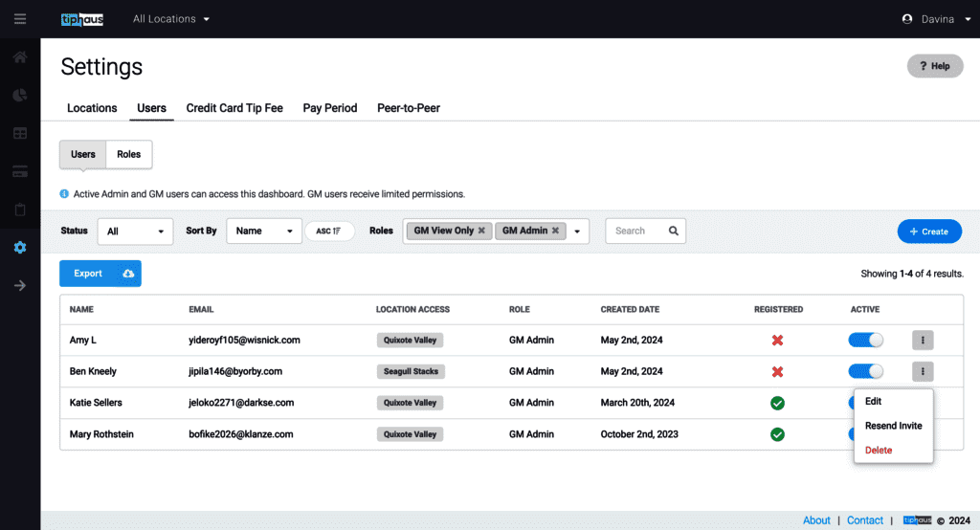Screen dimensions: 980x530
Task: Select Resend Invite from the context menu
Action: (x=893, y=426)
